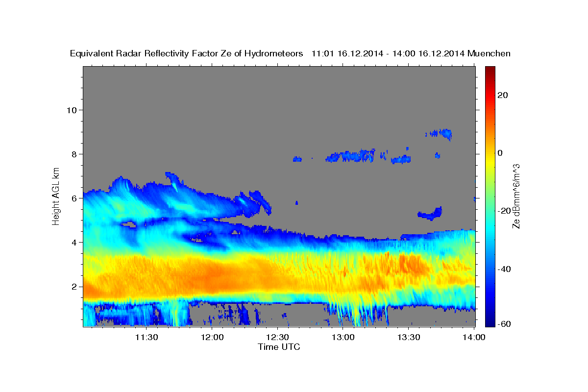Click the 'Height AGL km' axis label
588x392 pixels.
pos(56,196)
